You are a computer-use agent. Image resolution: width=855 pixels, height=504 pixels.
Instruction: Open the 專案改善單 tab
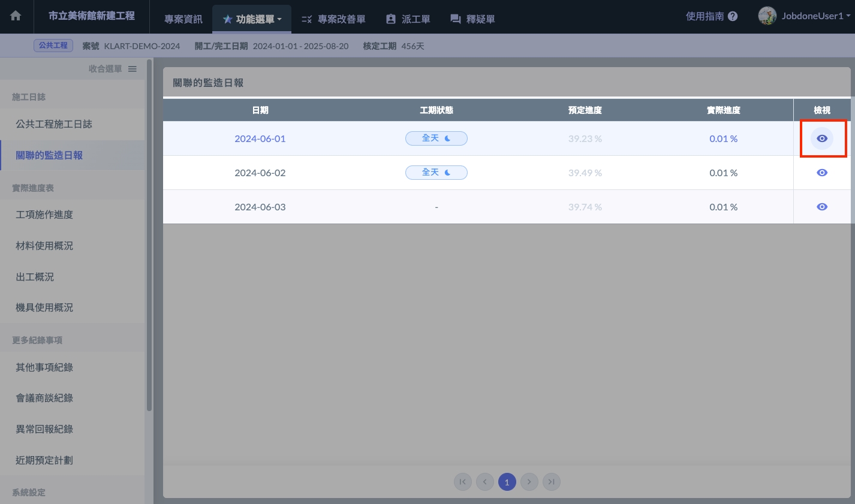(x=333, y=19)
